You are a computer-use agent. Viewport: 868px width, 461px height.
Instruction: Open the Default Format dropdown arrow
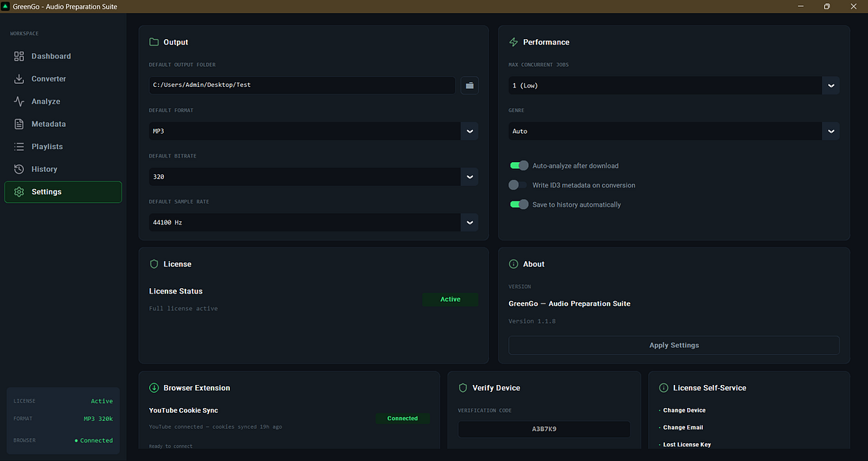[x=470, y=131]
